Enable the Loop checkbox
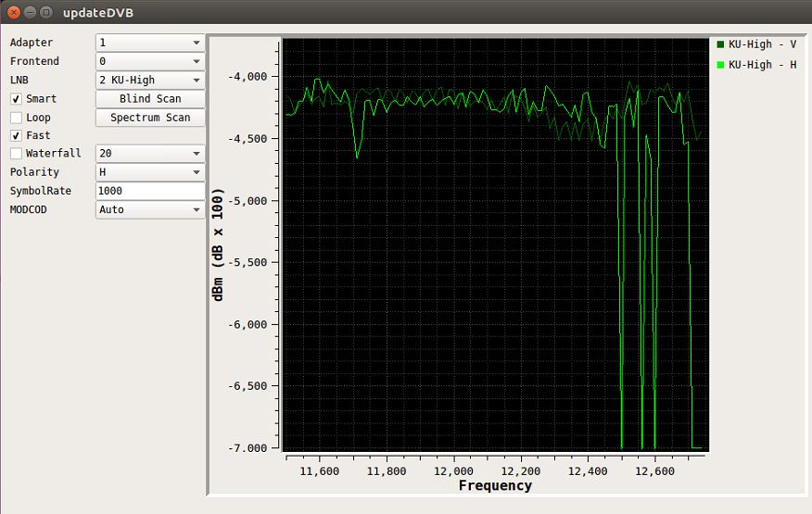The image size is (812, 514). point(16,118)
